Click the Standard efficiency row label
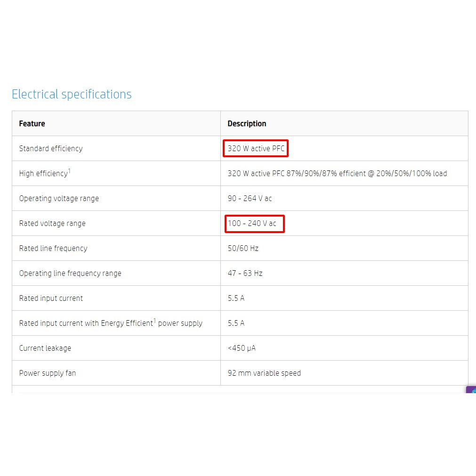Image resolution: width=476 pixels, height=476 pixels. tap(51, 149)
